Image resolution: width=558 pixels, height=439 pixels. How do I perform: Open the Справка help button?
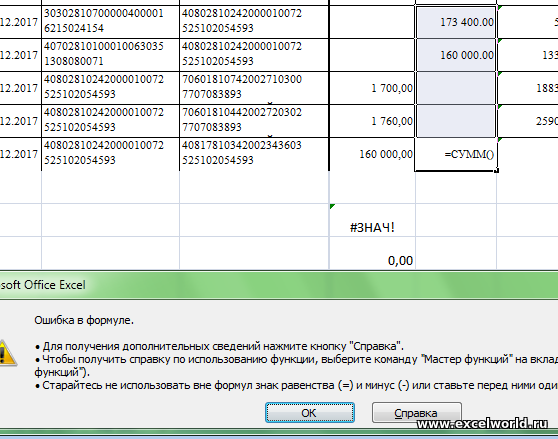[x=416, y=413]
